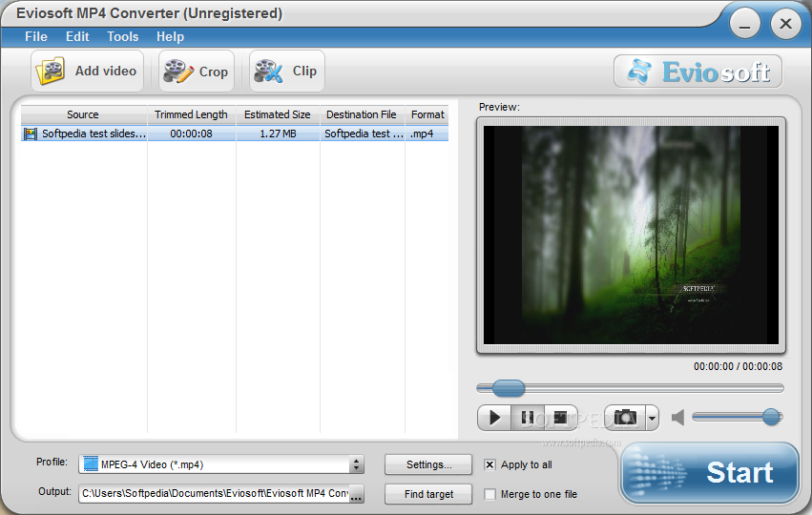Stop the preview playback
This screenshot has height=515, width=812.
click(x=561, y=418)
